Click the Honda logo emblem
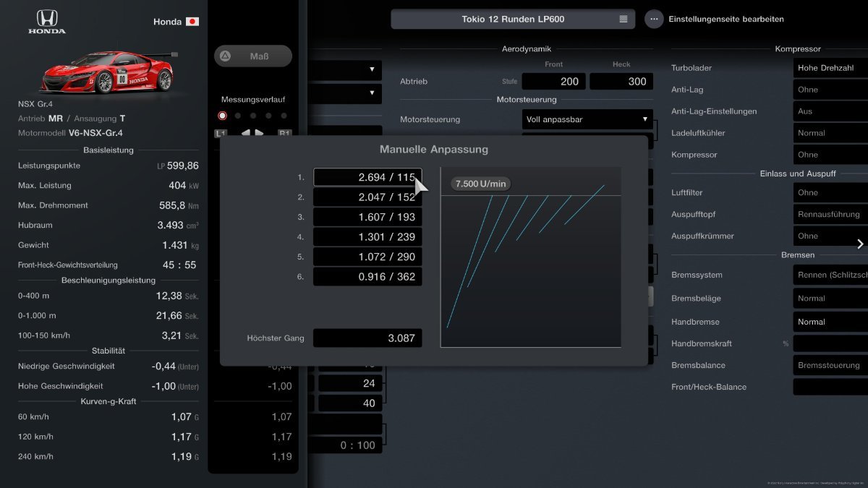 47,22
